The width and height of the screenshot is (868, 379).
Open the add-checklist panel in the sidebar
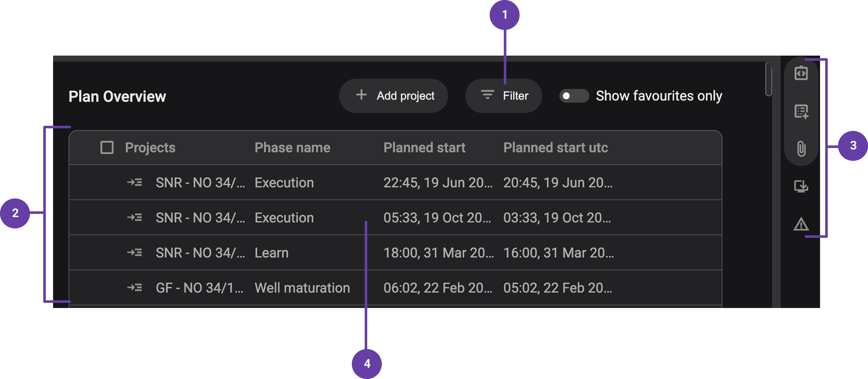point(801,111)
